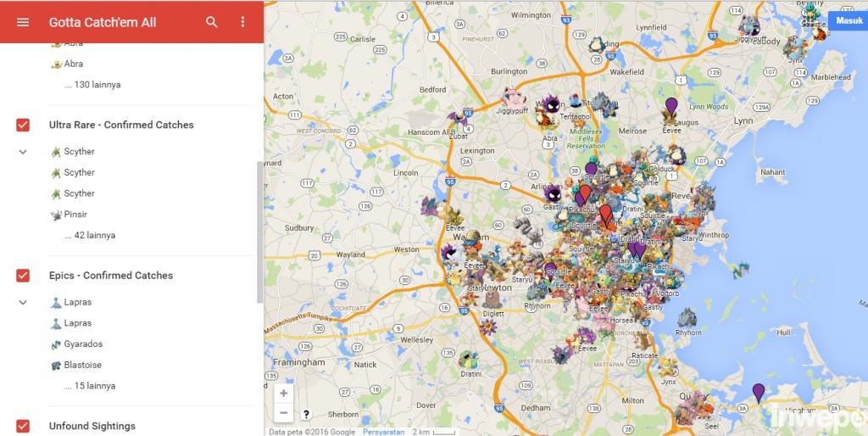Open the Persyaratan terms link
This screenshot has height=436, width=868.
click(x=384, y=432)
